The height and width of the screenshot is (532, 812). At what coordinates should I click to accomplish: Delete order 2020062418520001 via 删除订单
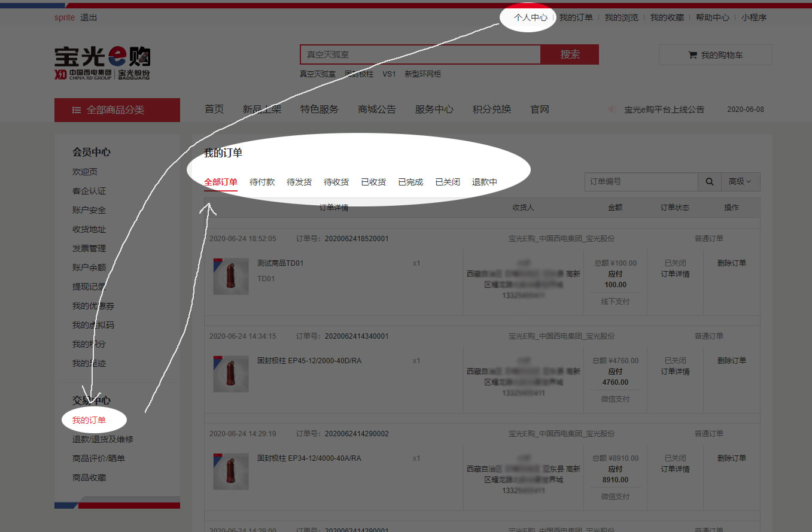[732, 263]
